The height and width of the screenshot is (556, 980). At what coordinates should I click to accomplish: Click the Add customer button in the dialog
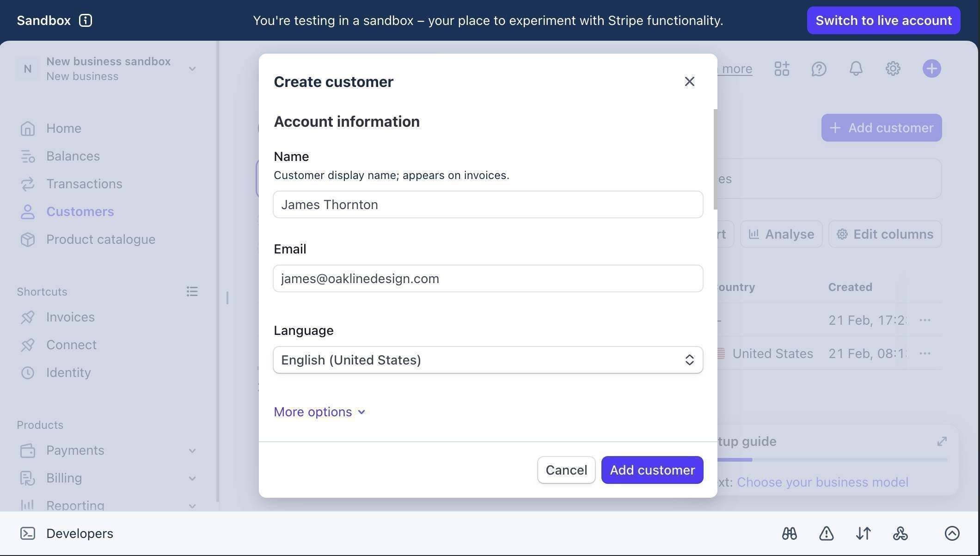click(652, 470)
